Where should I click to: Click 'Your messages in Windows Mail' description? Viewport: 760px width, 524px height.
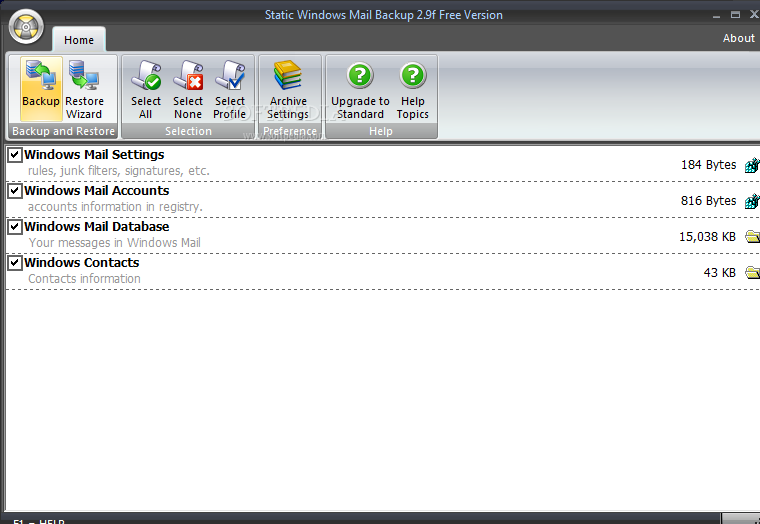[114, 242]
